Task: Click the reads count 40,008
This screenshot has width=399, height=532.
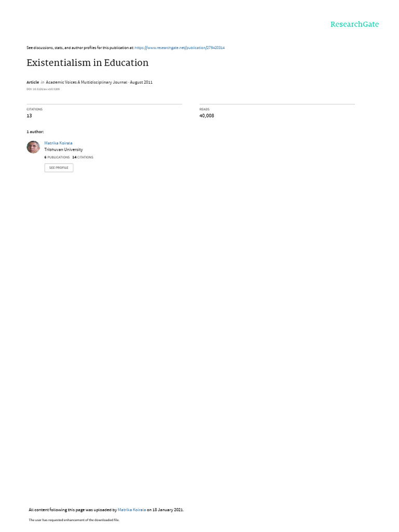Action: tap(207, 116)
